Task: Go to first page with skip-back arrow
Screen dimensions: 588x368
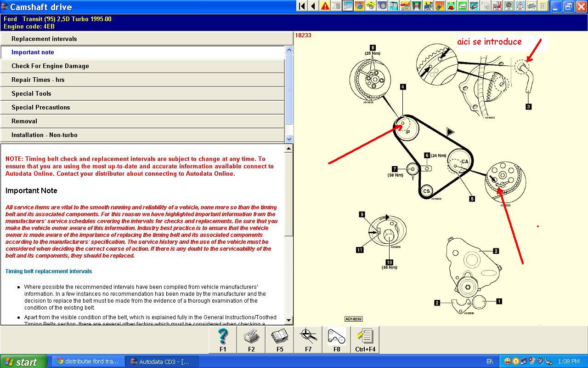Action: click(x=302, y=6)
